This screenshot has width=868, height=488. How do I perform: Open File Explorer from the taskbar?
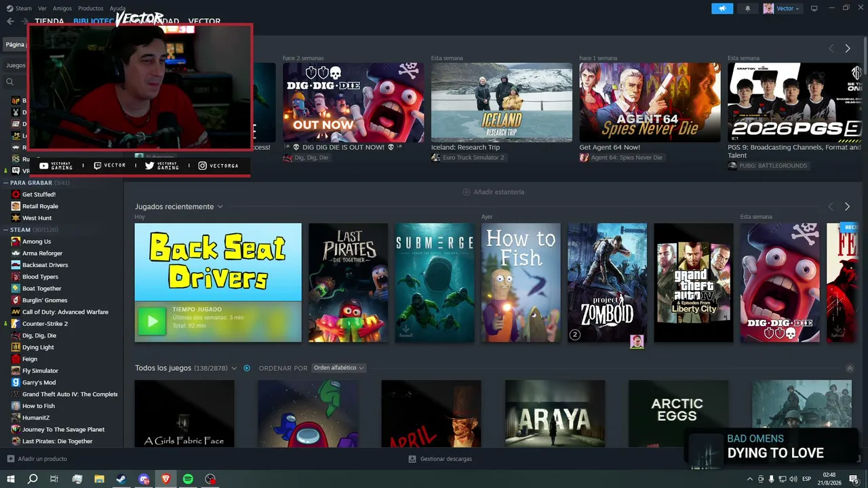pos(99,479)
